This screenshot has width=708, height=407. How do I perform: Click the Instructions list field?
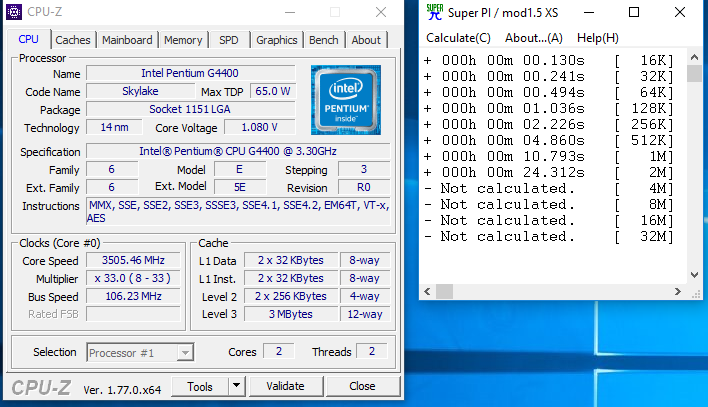coord(238,211)
